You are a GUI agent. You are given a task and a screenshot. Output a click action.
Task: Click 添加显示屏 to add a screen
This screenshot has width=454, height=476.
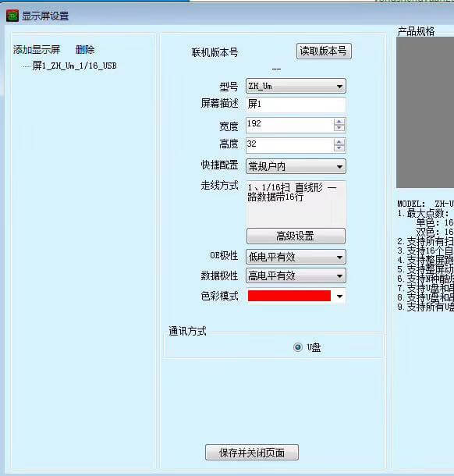click(x=37, y=49)
